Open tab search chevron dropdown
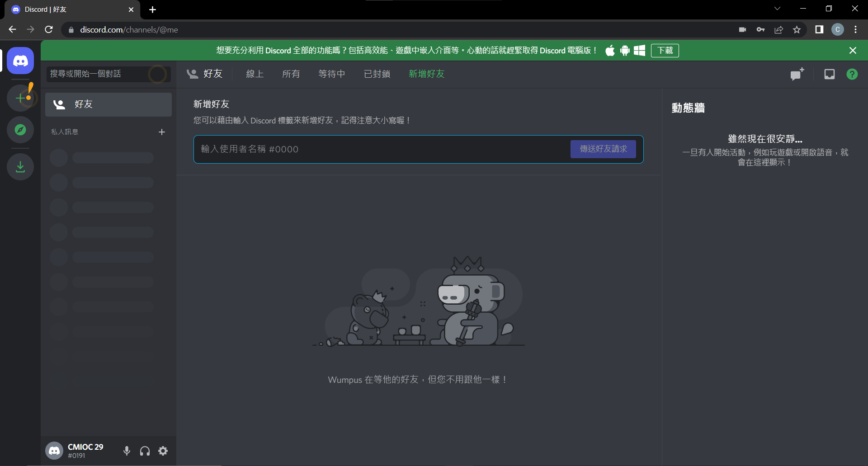 (x=777, y=9)
